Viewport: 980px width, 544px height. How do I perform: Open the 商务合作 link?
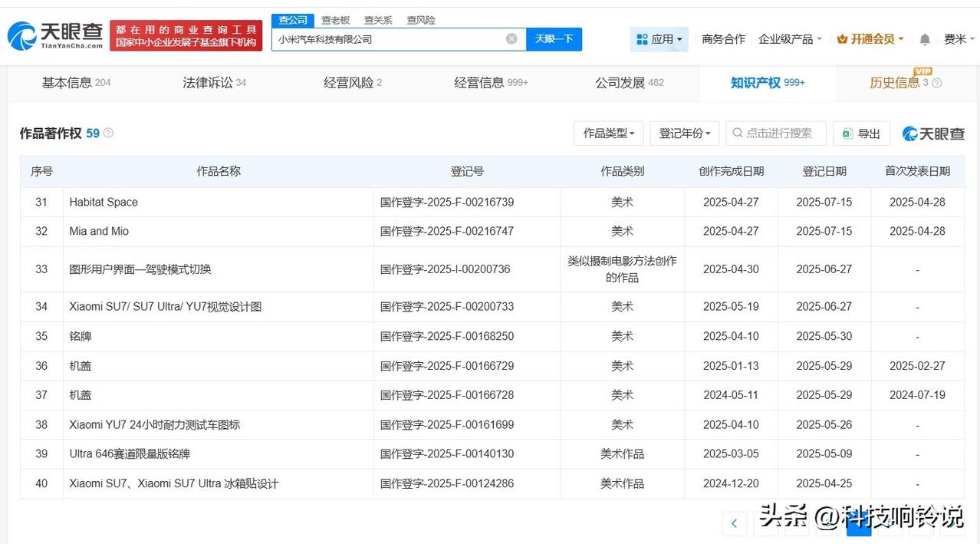(723, 39)
